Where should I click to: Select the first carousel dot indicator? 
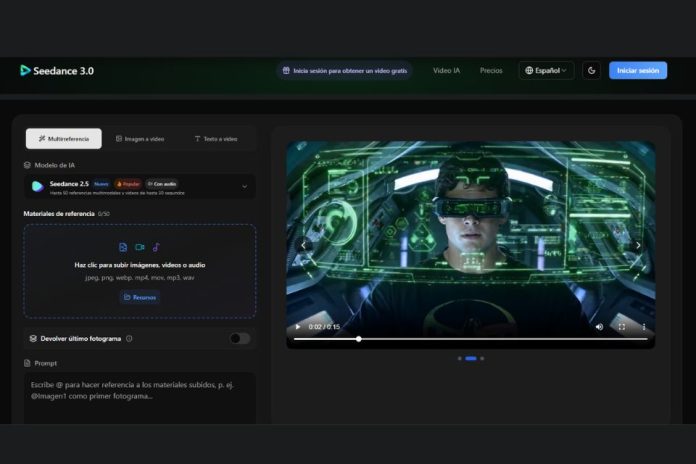point(459,358)
